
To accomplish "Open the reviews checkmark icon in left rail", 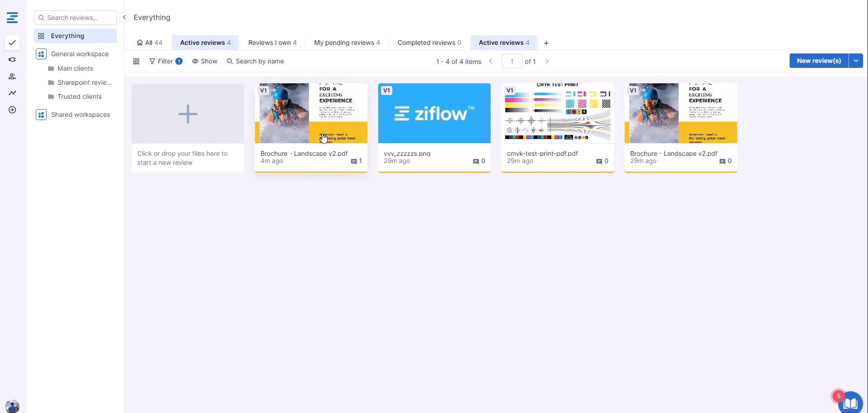I will 12,43.
